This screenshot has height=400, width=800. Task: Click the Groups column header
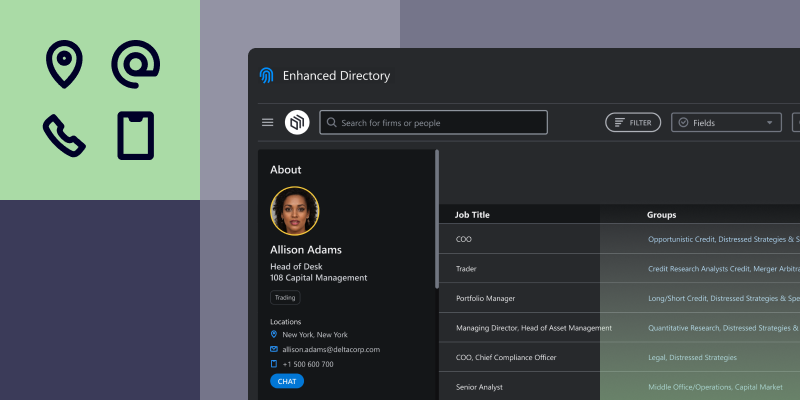coord(662,215)
